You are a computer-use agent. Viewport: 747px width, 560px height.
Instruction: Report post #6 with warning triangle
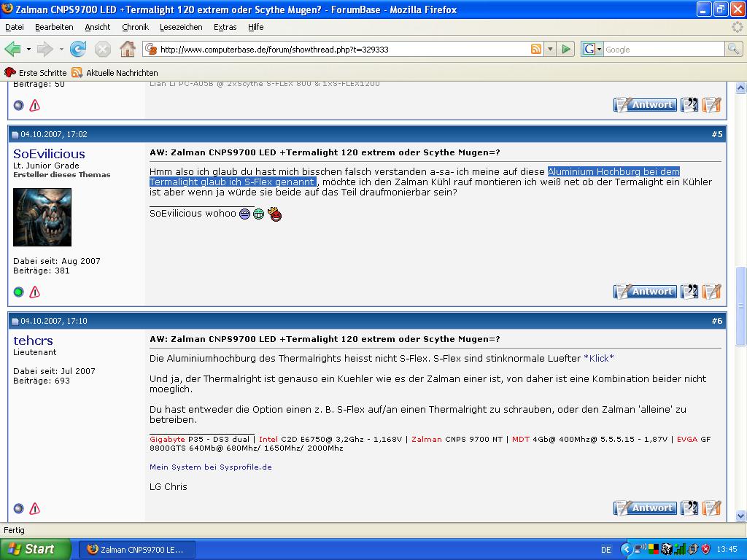(35, 508)
